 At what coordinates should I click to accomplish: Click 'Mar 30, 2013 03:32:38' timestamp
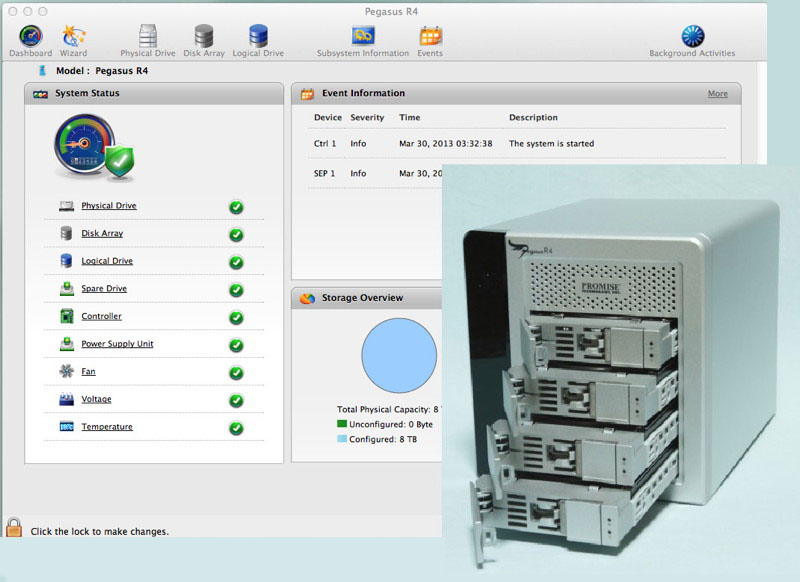445,143
